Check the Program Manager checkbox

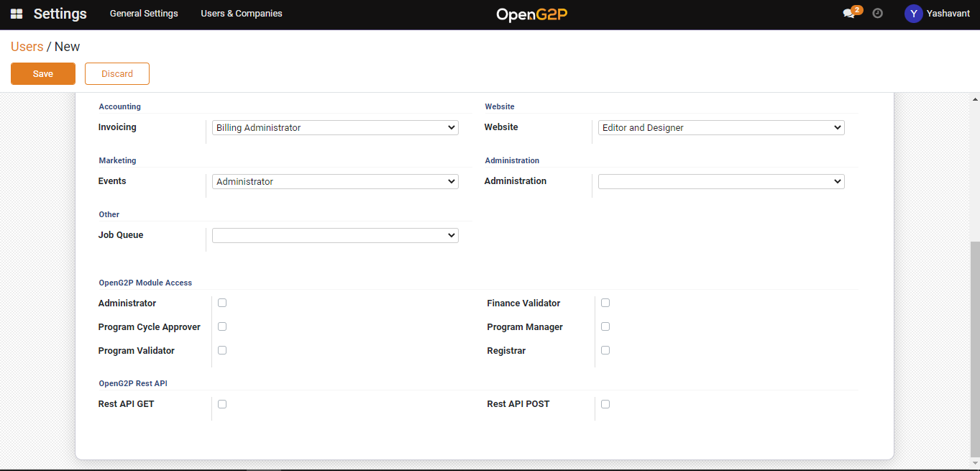(605, 326)
